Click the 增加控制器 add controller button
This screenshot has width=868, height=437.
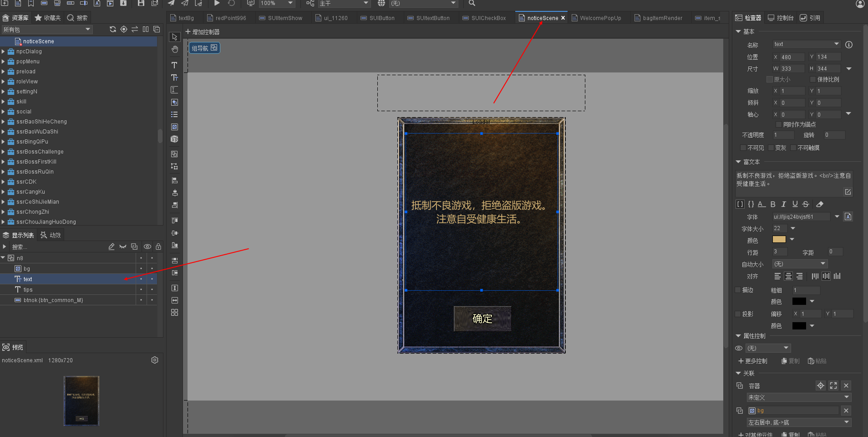(x=203, y=32)
